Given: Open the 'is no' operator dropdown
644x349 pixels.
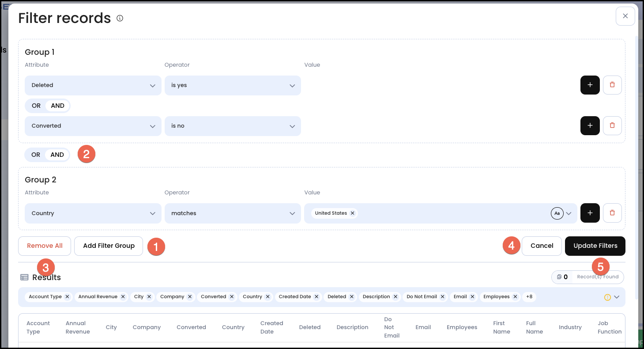Looking at the screenshot, I should click(x=233, y=126).
